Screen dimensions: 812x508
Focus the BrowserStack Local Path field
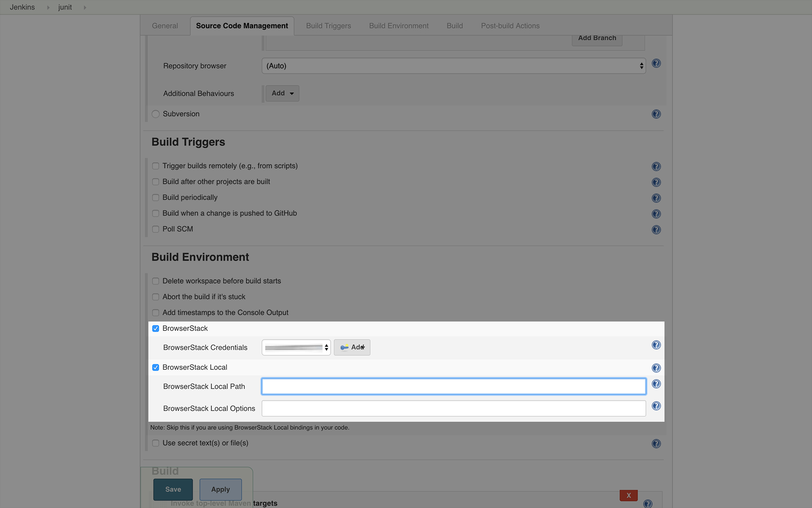click(x=454, y=386)
